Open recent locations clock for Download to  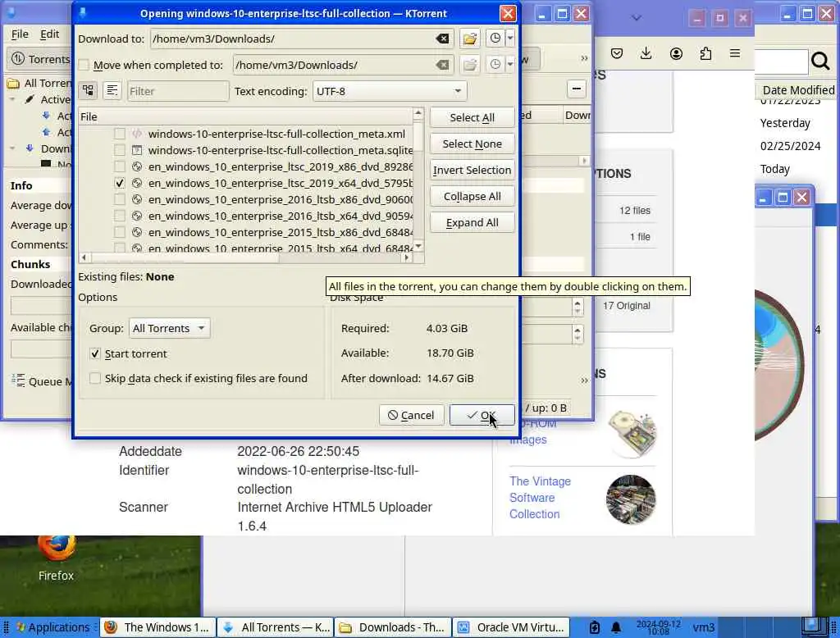click(495, 38)
